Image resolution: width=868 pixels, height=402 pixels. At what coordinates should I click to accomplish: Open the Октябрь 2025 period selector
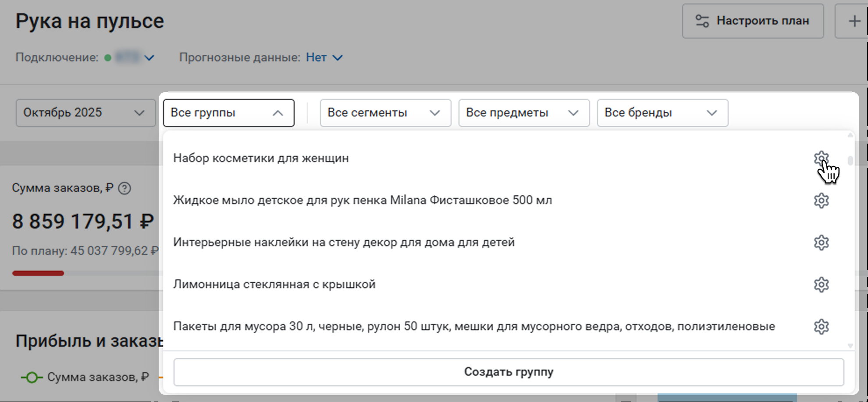click(x=85, y=113)
